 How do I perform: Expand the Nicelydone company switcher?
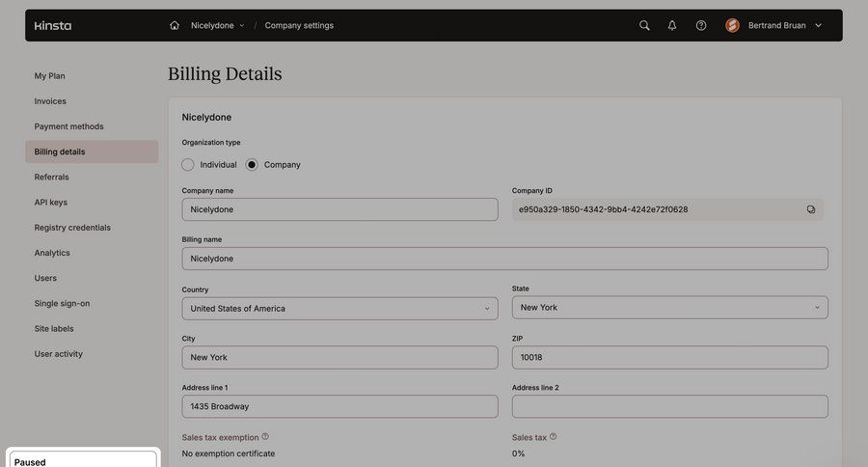(x=217, y=25)
